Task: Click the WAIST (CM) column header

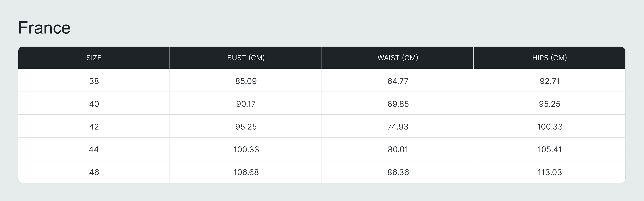Action: [x=398, y=58]
